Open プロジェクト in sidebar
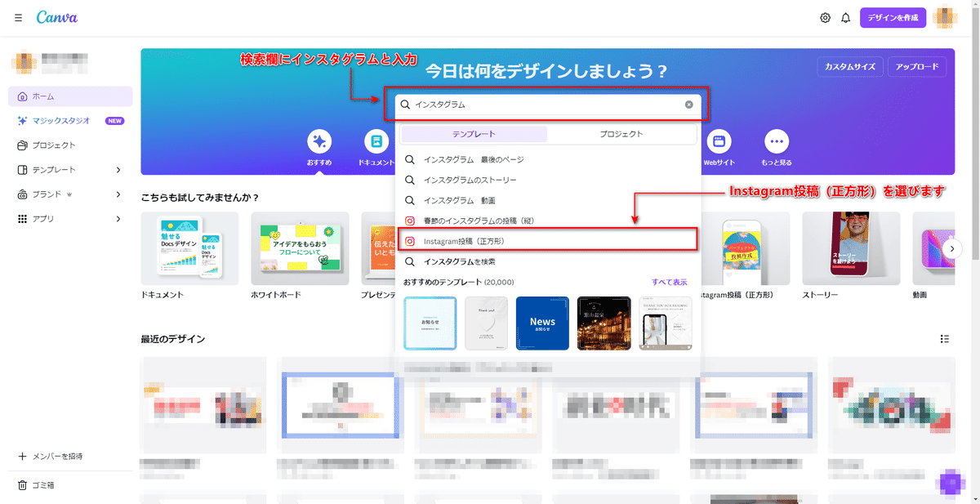The width and height of the screenshot is (980, 504). coord(70,145)
